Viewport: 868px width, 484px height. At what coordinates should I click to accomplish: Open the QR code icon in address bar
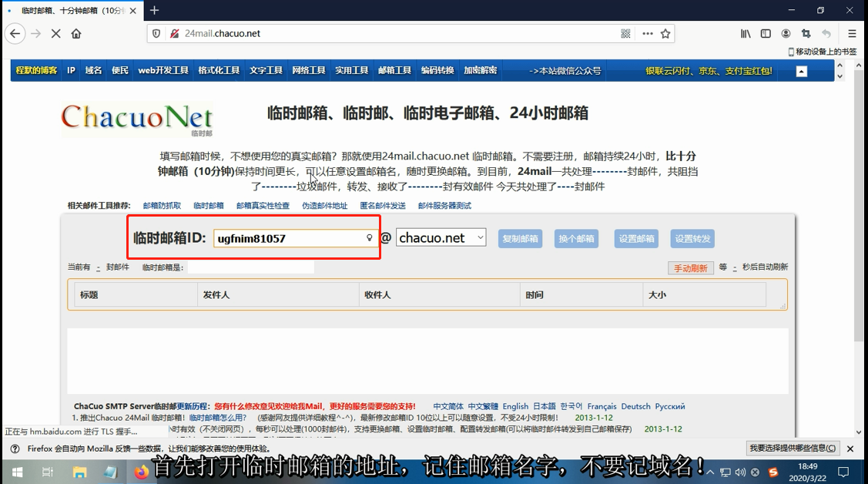[x=625, y=34]
